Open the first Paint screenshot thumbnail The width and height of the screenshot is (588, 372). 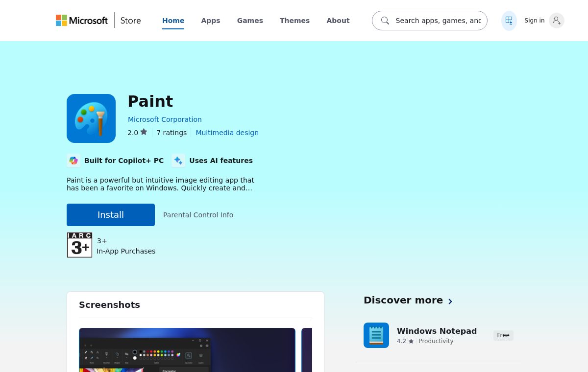coord(187,350)
